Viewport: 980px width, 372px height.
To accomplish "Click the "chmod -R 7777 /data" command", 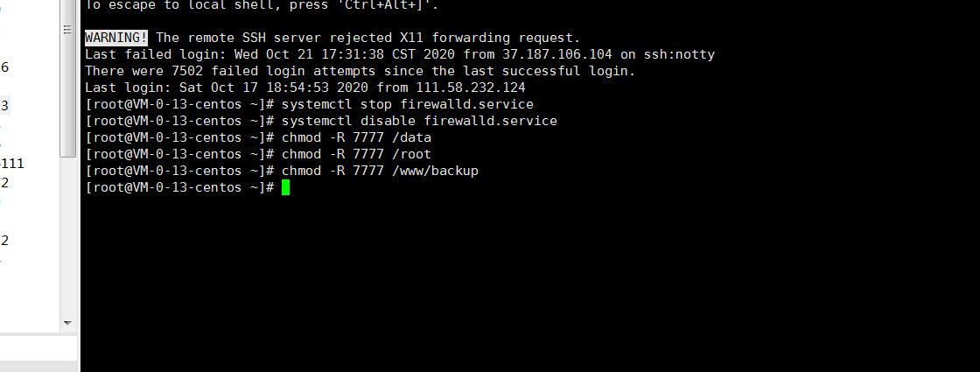I will 356,137.
